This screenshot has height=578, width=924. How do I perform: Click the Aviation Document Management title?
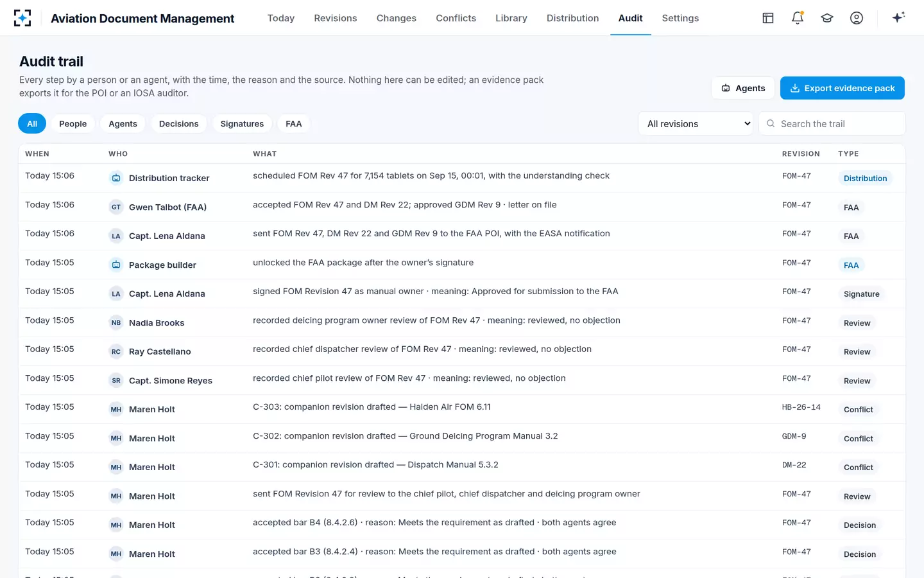142,19
